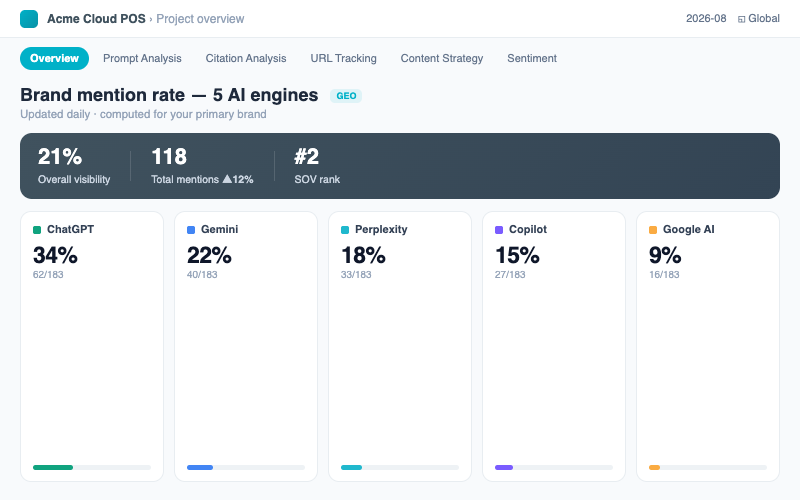800x500 pixels.
Task: Go to the URL Tracking tab
Action: pyautogui.click(x=343, y=58)
